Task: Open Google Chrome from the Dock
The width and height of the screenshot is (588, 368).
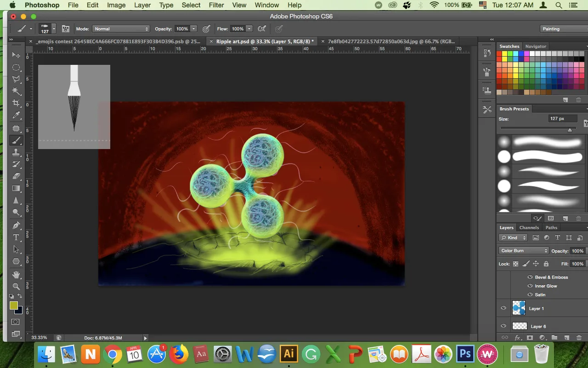Action: 113,354
